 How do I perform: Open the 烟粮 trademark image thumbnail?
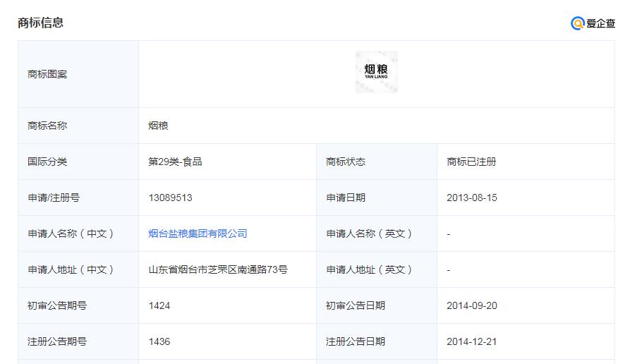point(377,72)
